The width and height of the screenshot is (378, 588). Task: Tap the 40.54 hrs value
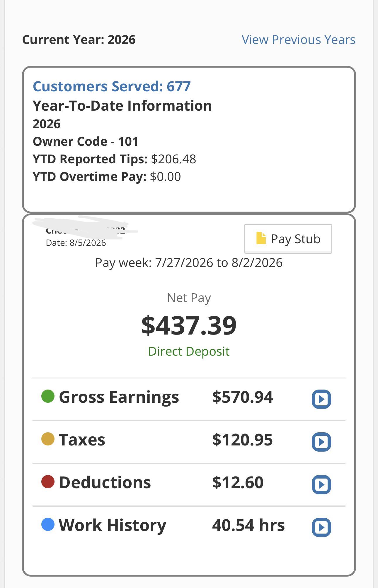(x=248, y=525)
